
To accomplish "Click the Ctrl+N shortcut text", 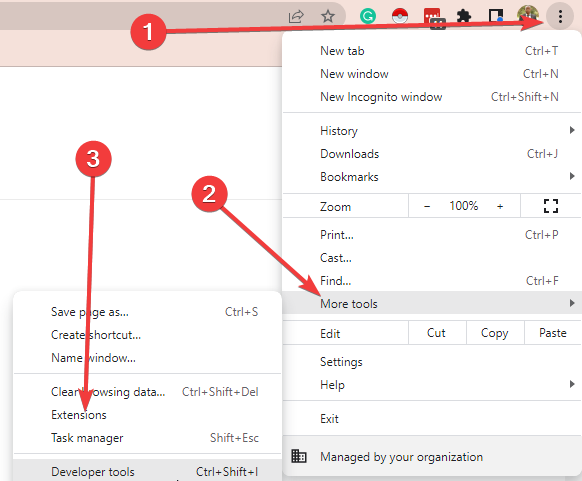I will [x=540, y=73].
